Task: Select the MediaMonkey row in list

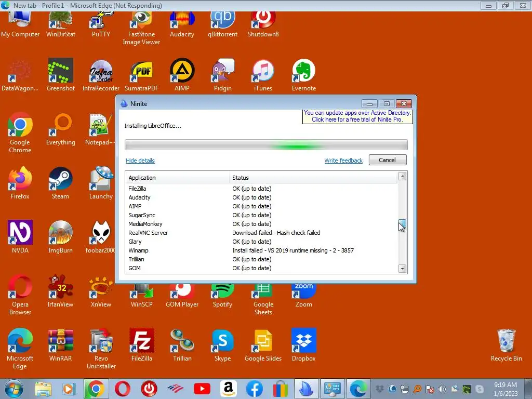Action: click(x=261, y=224)
